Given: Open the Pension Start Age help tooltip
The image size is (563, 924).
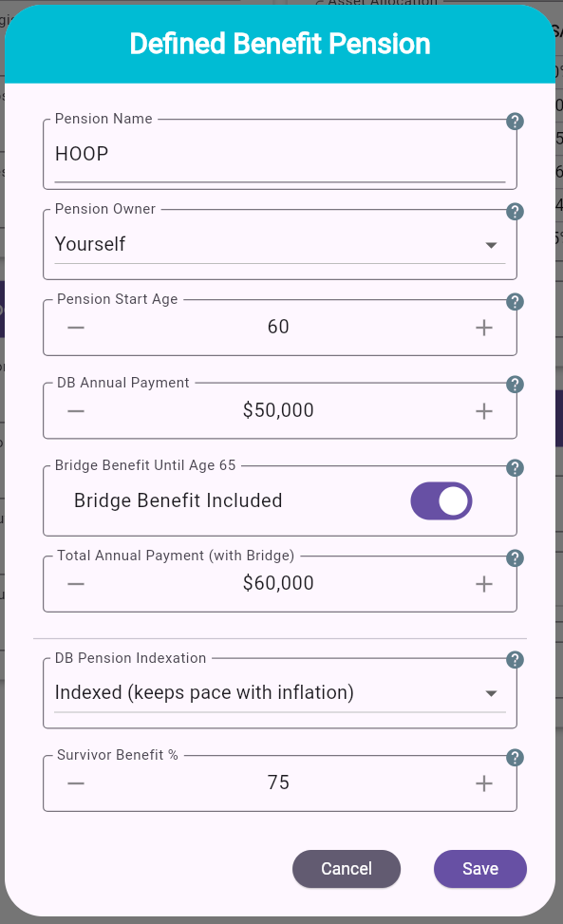Looking at the screenshot, I should click(515, 302).
